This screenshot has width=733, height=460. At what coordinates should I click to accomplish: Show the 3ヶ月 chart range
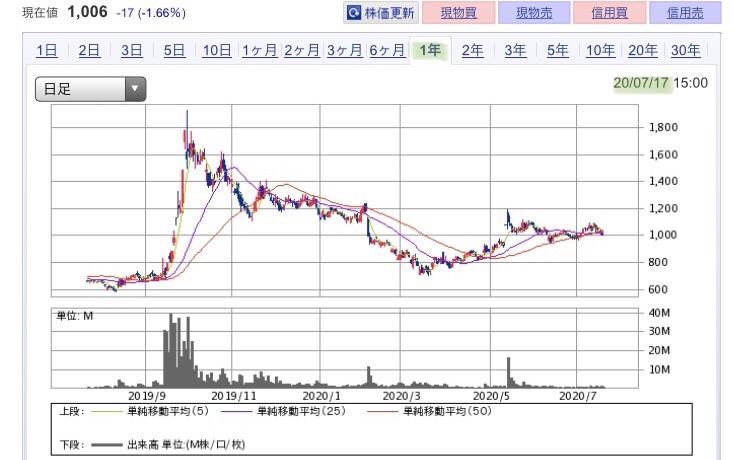[345, 50]
